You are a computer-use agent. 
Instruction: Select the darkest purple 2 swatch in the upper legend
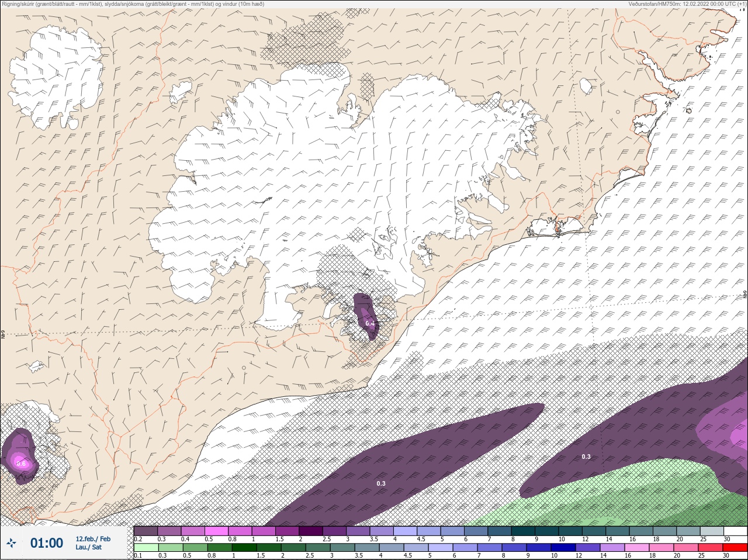point(311,531)
